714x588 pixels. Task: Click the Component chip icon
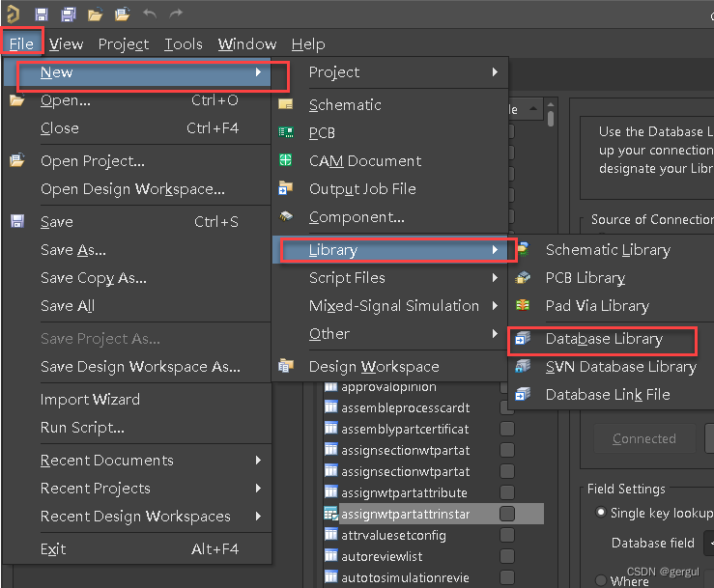[x=286, y=216]
